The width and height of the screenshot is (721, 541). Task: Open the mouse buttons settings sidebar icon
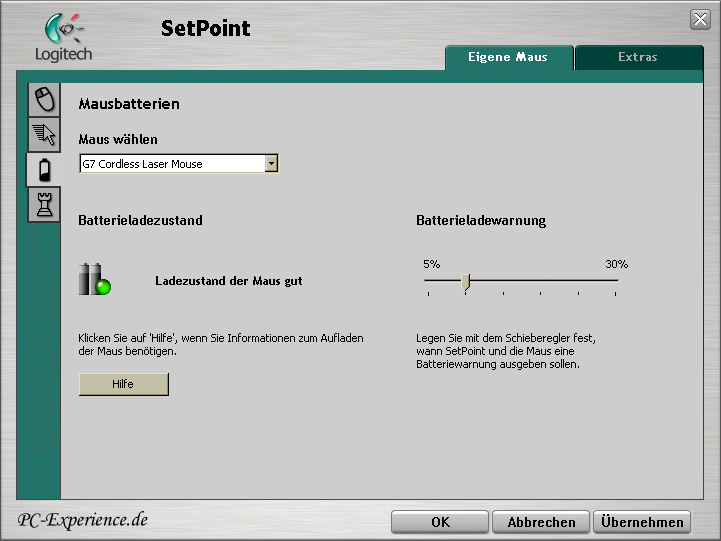44,100
